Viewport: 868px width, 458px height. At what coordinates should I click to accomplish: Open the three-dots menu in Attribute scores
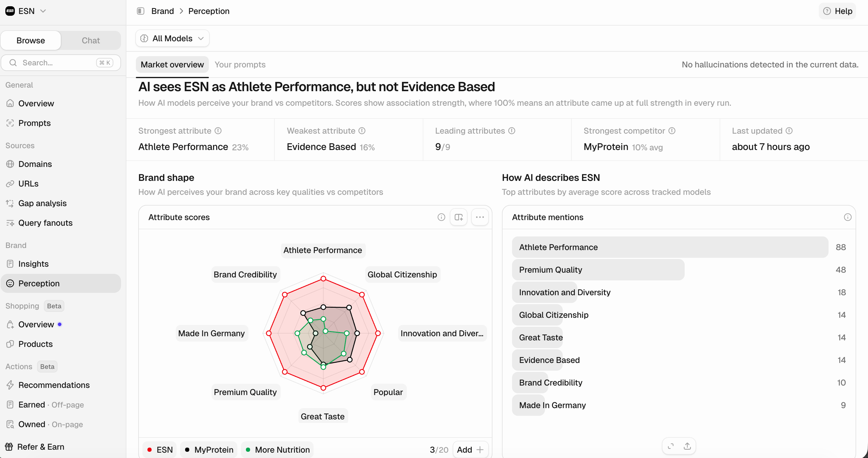pyautogui.click(x=480, y=217)
